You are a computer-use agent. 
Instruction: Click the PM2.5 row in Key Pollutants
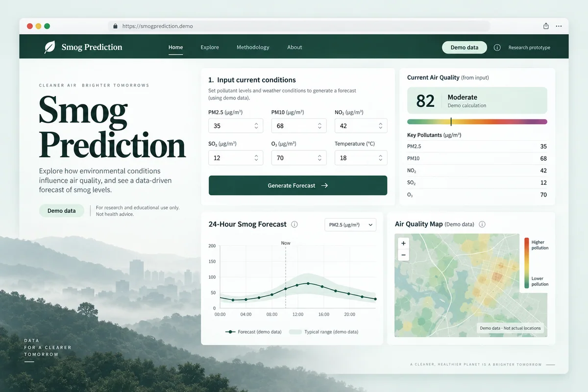[x=477, y=147]
